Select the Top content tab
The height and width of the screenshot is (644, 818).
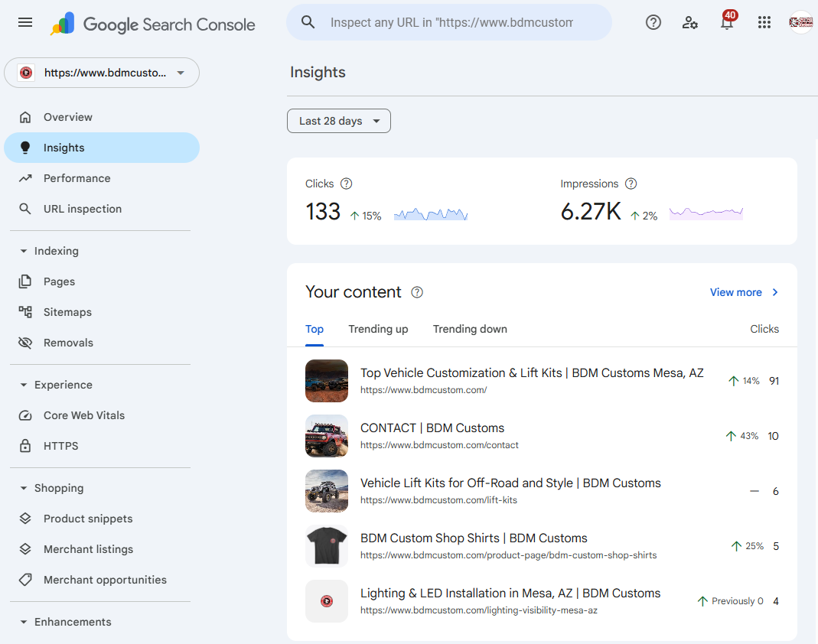pos(314,329)
